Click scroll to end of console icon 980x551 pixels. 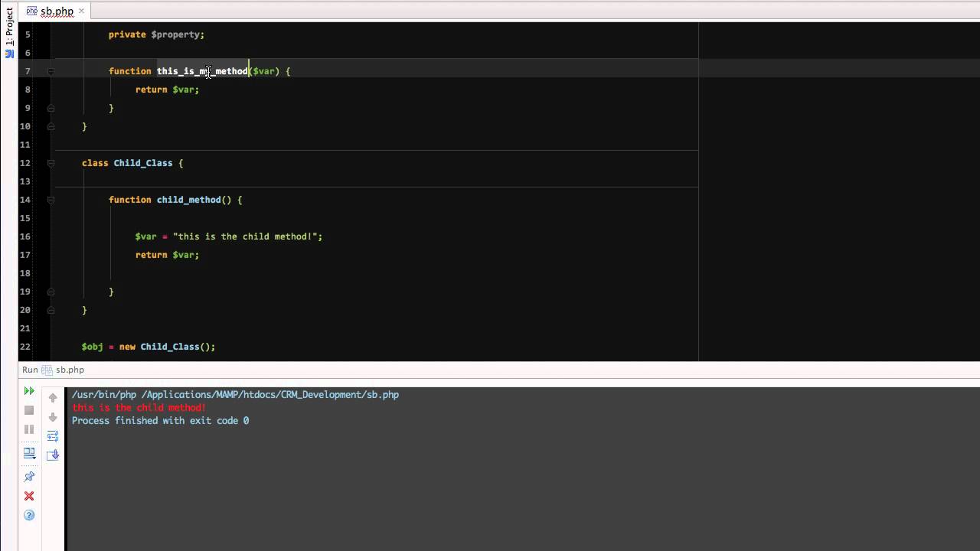point(53,455)
